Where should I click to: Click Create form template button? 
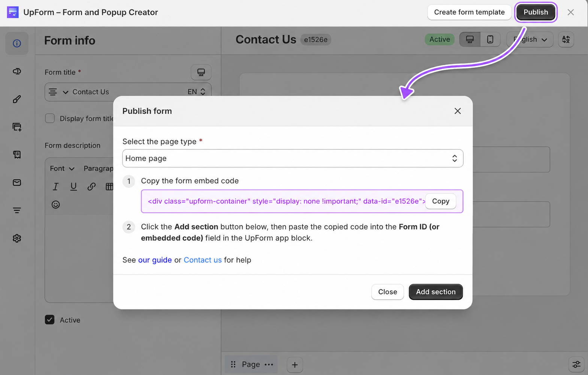point(469,12)
